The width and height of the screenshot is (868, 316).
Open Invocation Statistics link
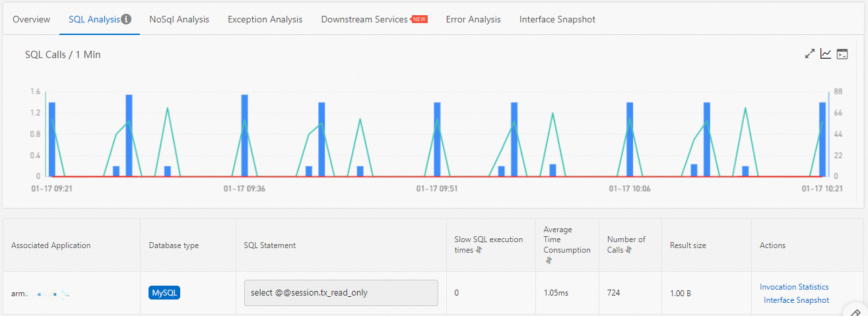coord(794,287)
